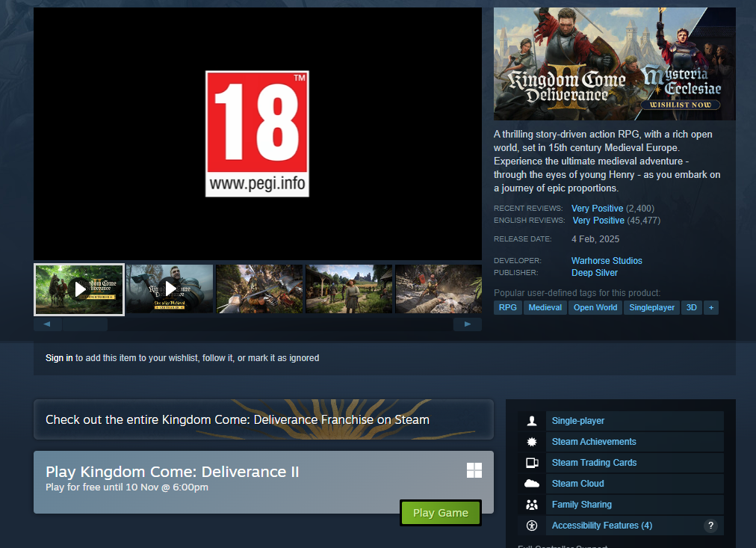The image size is (756, 548).
Task: Select the Open World tag
Action: pos(595,307)
